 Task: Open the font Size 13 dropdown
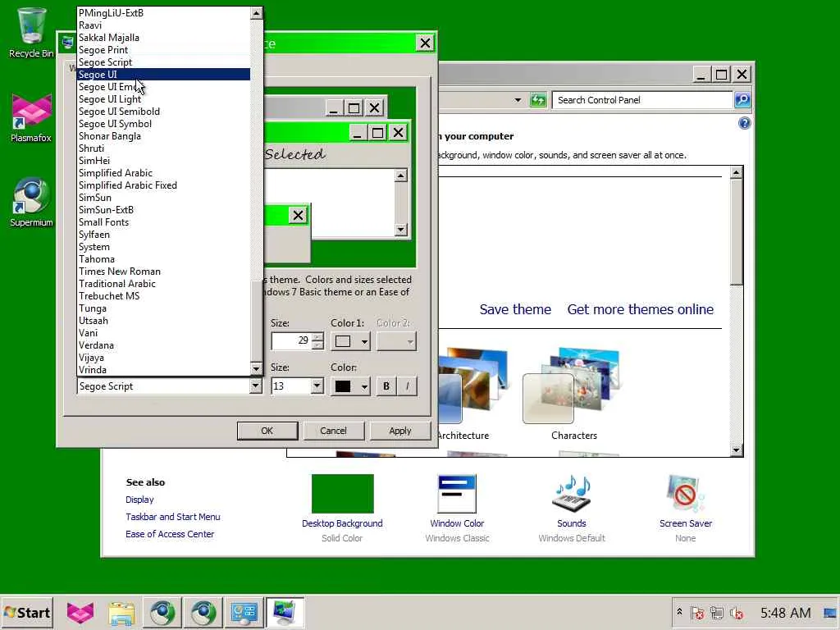pos(317,386)
